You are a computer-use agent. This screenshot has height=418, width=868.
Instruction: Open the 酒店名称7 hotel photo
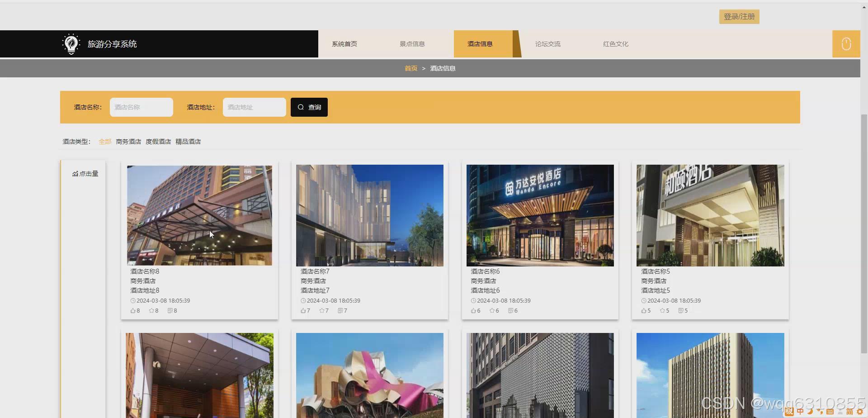click(x=370, y=215)
